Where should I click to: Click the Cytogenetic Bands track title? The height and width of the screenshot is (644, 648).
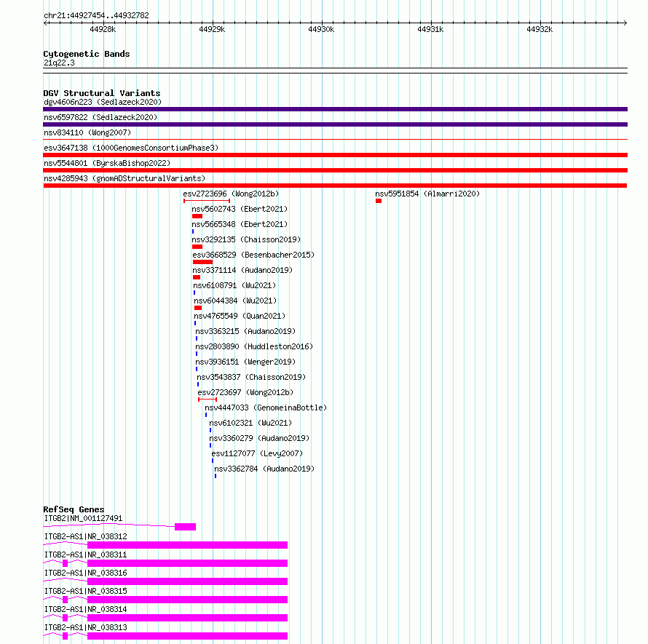coord(87,54)
